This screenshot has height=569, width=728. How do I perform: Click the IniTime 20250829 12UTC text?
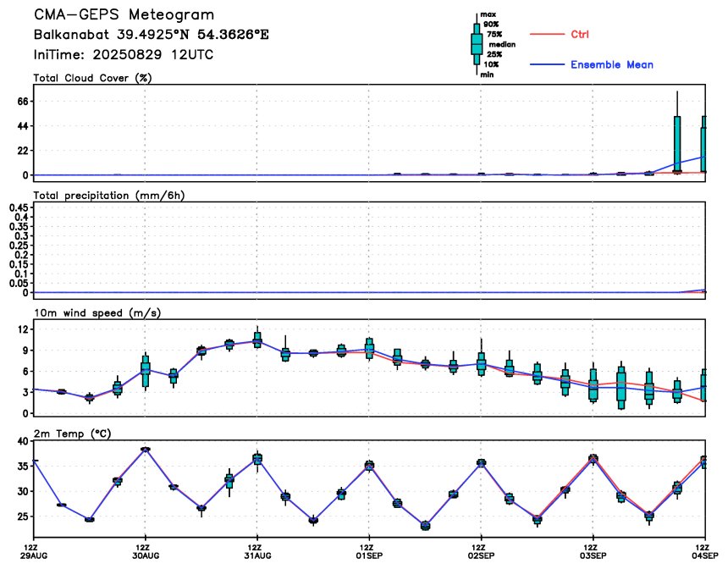[x=123, y=55]
